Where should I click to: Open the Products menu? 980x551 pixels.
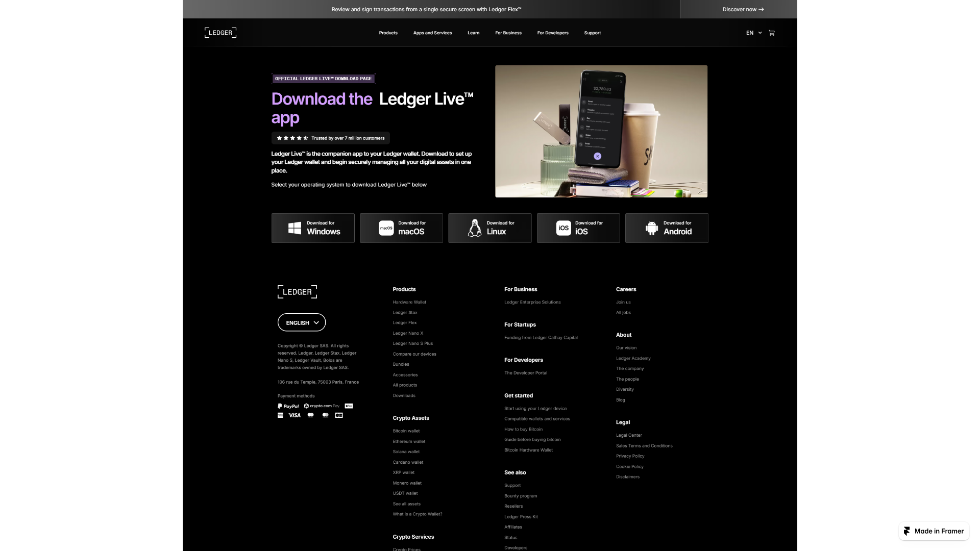[x=388, y=33]
